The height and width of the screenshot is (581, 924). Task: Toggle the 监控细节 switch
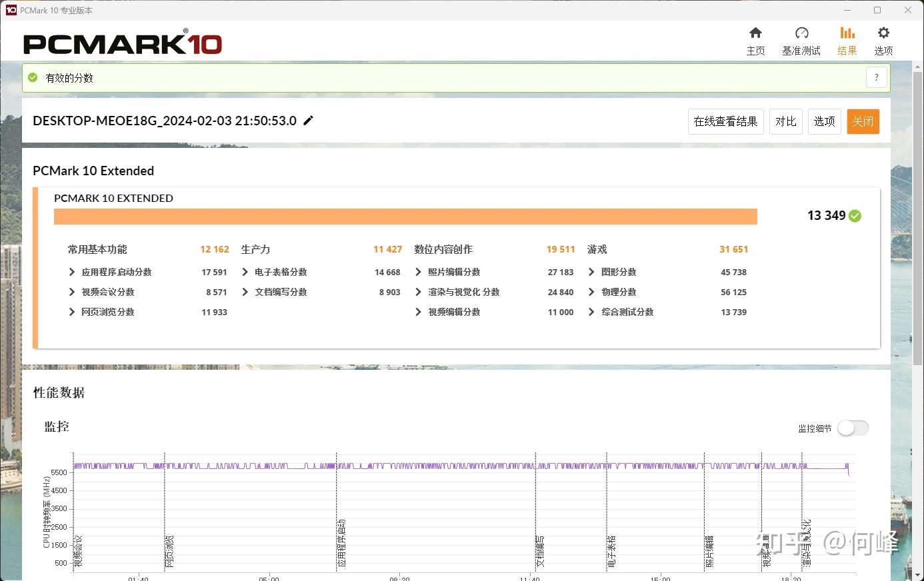pyautogui.click(x=853, y=428)
